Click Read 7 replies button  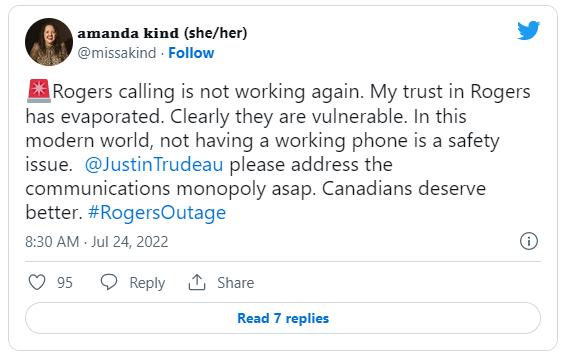click(x=283, y=318)
